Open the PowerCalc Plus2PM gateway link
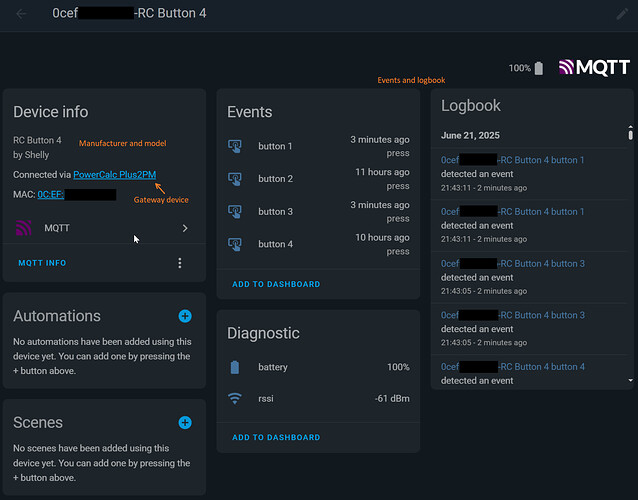The width and height of the screenshot is (638, 500). coord(115,175)
